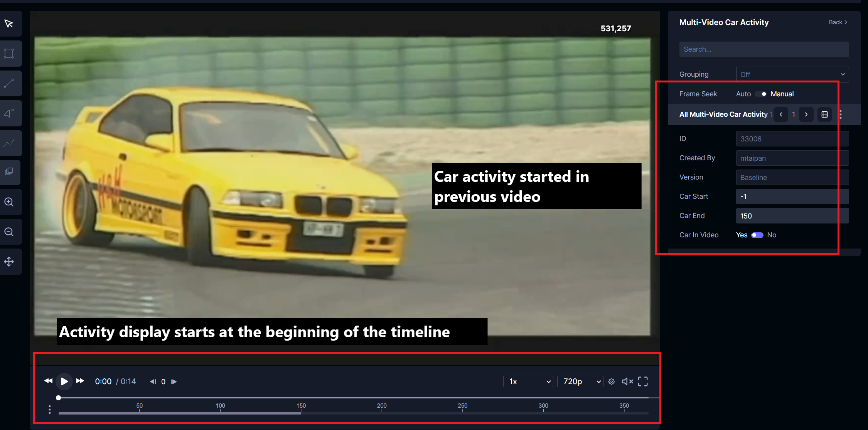Toggle Frame Seek between Auto and Manual
This screenshot has width=868, height=430.
pos(761,94)
